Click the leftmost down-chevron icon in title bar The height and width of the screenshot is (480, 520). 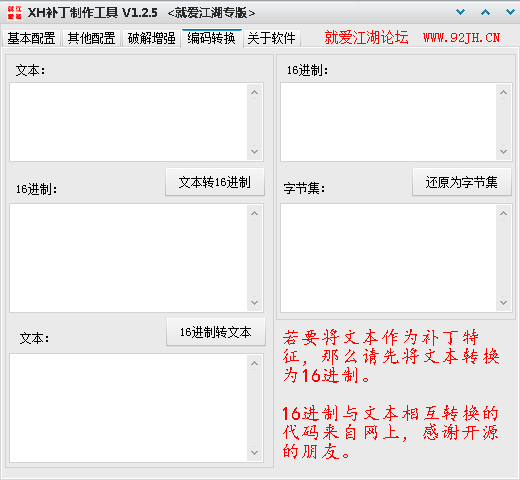pyautogui.click(x=460, y=12)
